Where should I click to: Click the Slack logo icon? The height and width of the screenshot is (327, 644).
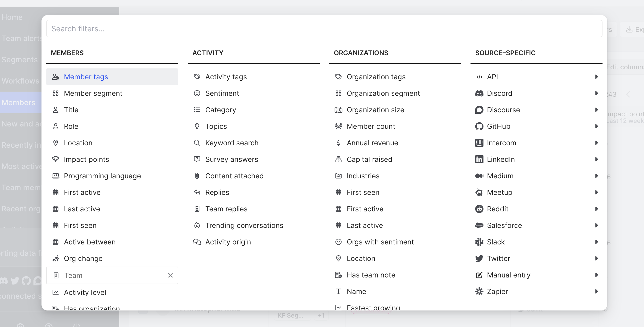479,242
